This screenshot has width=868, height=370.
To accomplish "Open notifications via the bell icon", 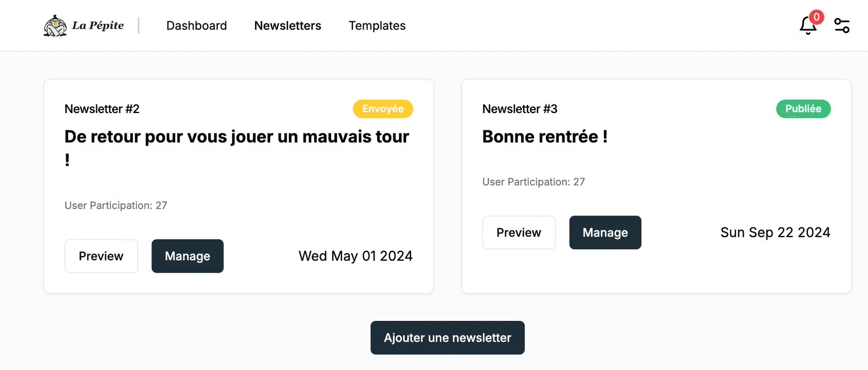I will click(x=807, y=26).
